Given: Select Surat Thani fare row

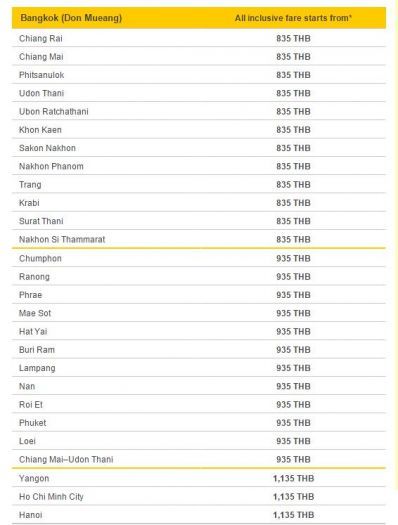Looking at the screenshot, I should (x=199, y=221).
